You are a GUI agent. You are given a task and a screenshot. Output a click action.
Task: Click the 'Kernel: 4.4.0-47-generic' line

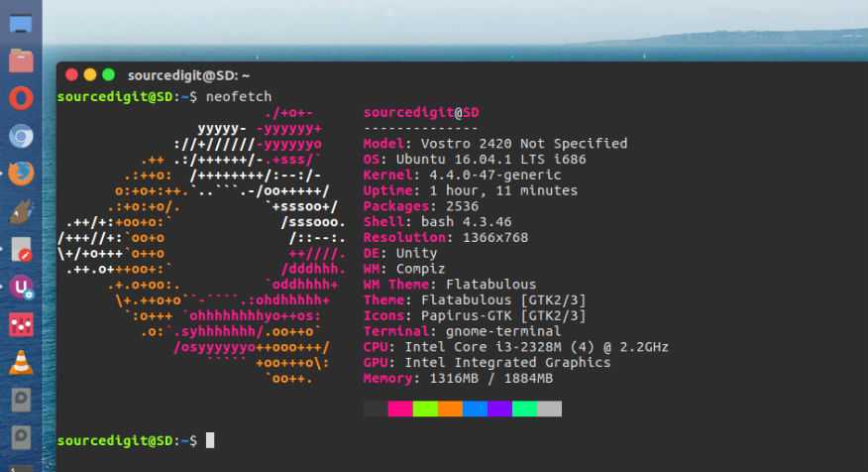[462, 175]
